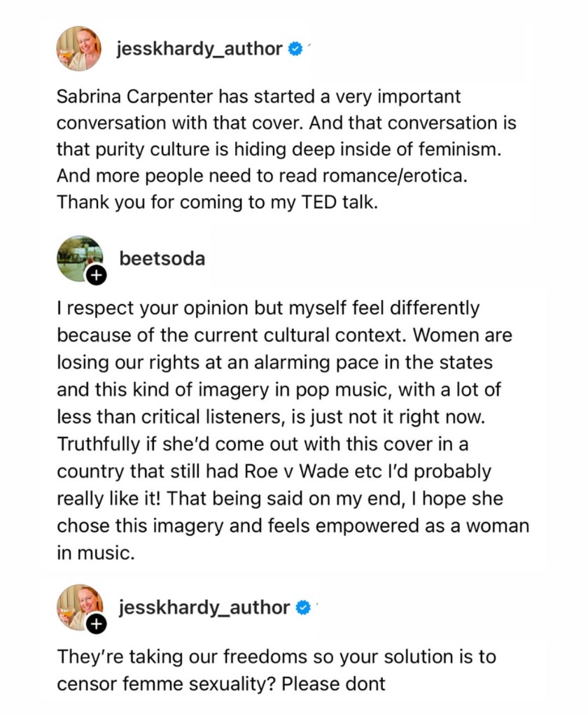
Task: Click the jesskhardy_author profile picture on the bottom reply
Action: tap(79, 607)
